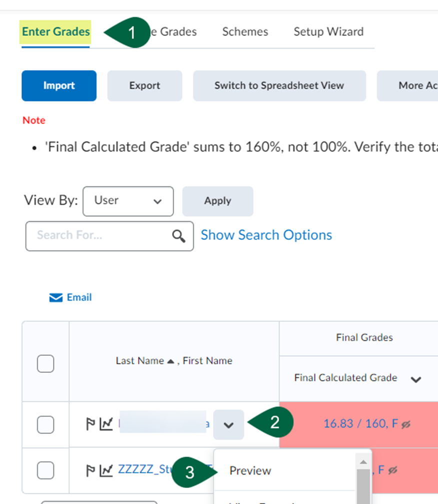This screenshot has height=504, width=438.
Task: Click the Email envelope icon
Action: (x=55, y=297)
